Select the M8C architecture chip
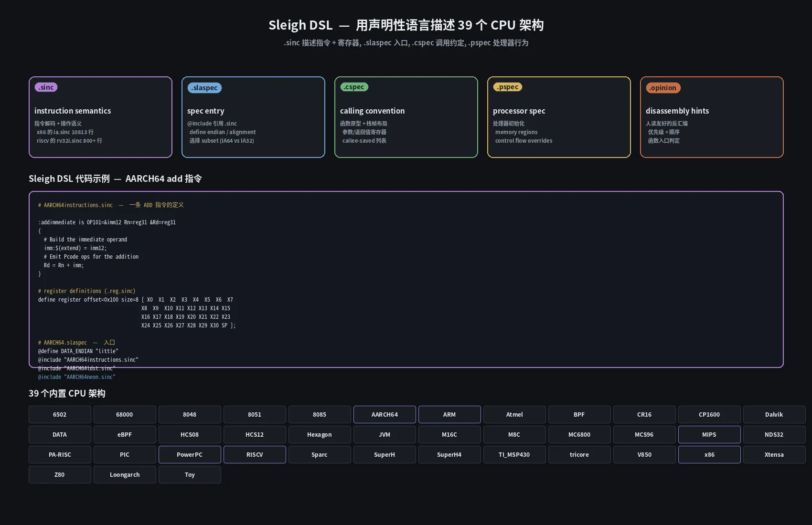Screen dimensions: 812x525 [514, 434]
